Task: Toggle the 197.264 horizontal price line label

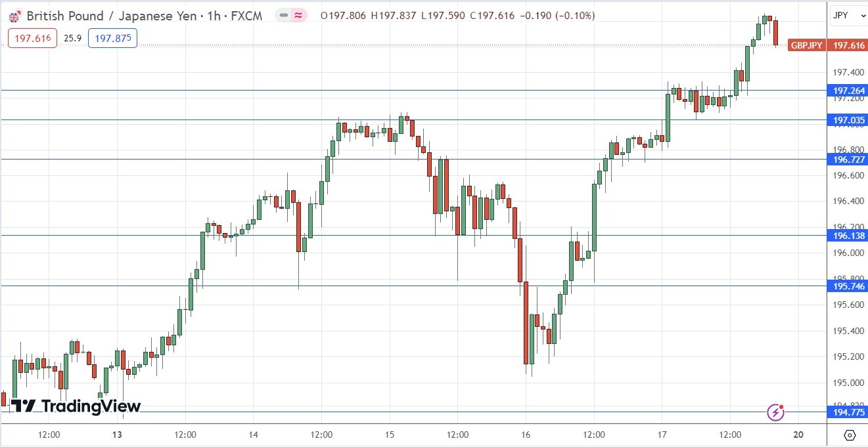Action: point(848,90)
